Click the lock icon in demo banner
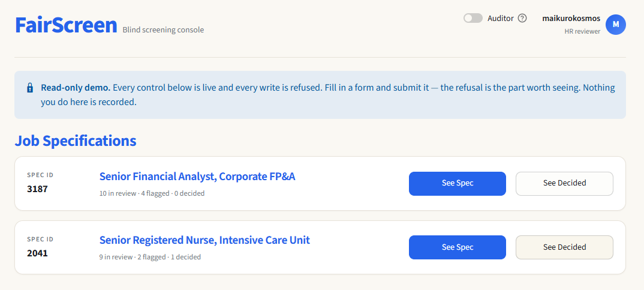The width and height of the screenshot is (644, 290). pyautogui.click(x=29, y=88)
